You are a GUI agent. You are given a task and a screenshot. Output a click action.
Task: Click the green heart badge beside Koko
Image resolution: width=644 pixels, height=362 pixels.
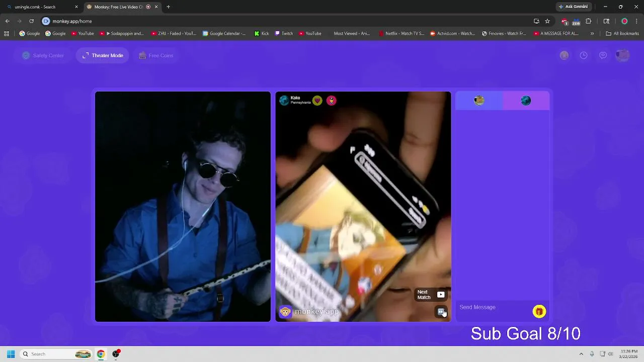(x=317, y=101)
